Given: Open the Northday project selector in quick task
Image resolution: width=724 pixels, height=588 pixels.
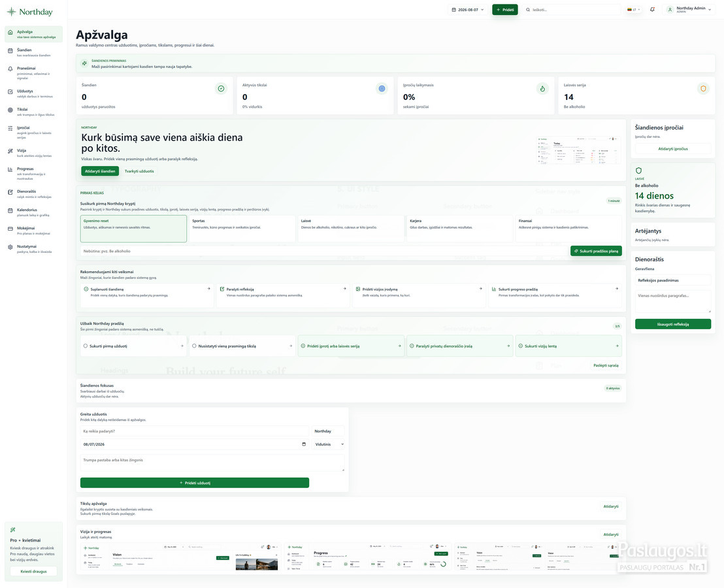Looking at the screenshot, I should click(328, 431).
